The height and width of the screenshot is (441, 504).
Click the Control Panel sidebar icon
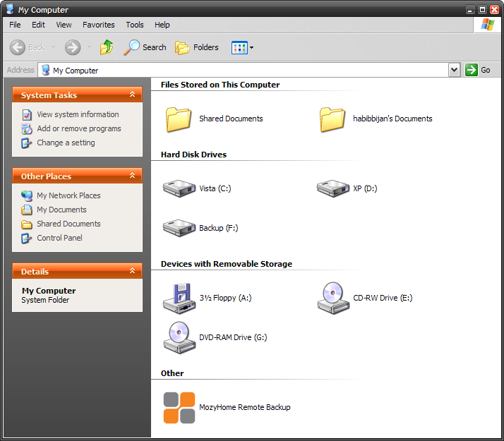[x=27, y=238]
